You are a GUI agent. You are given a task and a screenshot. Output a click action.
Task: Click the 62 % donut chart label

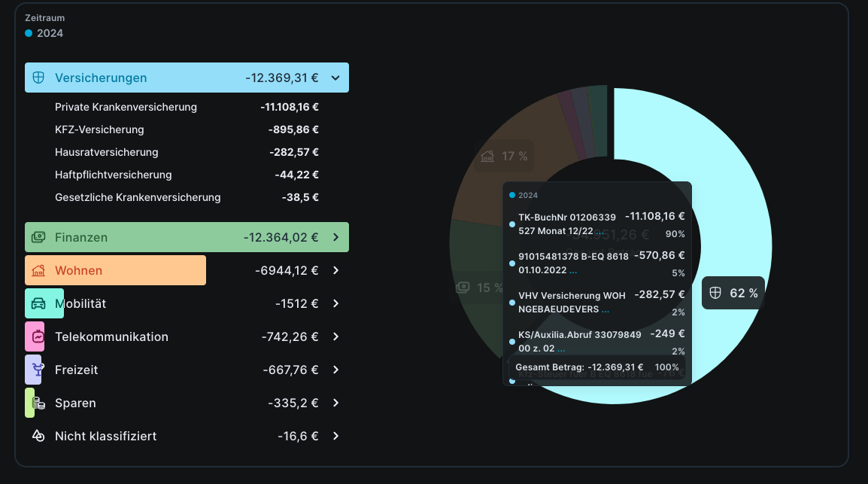(733, 293)
